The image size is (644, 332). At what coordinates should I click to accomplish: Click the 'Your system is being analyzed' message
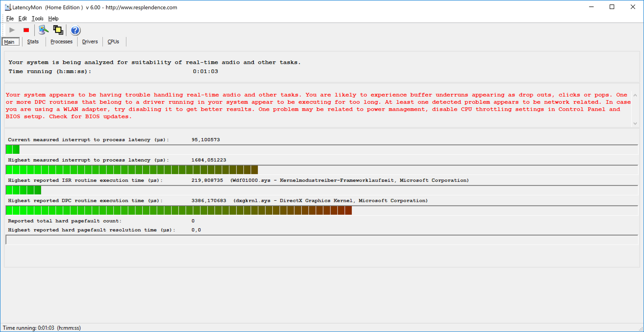[x=154, y=62]
